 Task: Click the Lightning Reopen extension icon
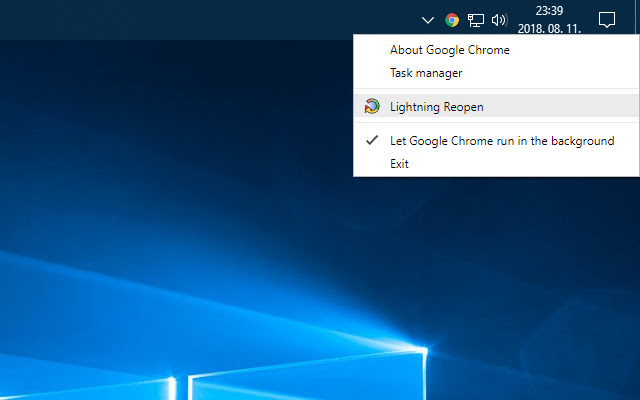[372, 106]
